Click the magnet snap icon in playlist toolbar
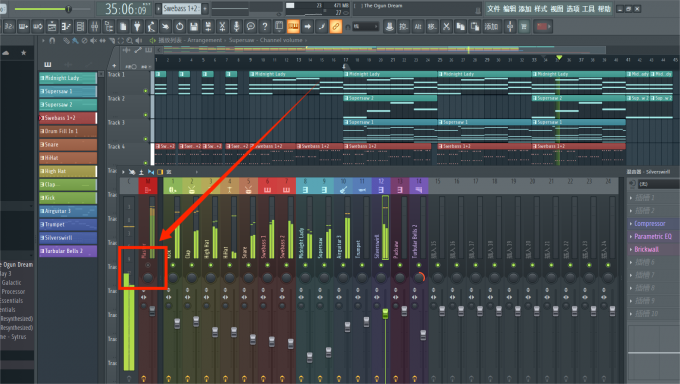This screenshot has height=384, width=680. 52,40
